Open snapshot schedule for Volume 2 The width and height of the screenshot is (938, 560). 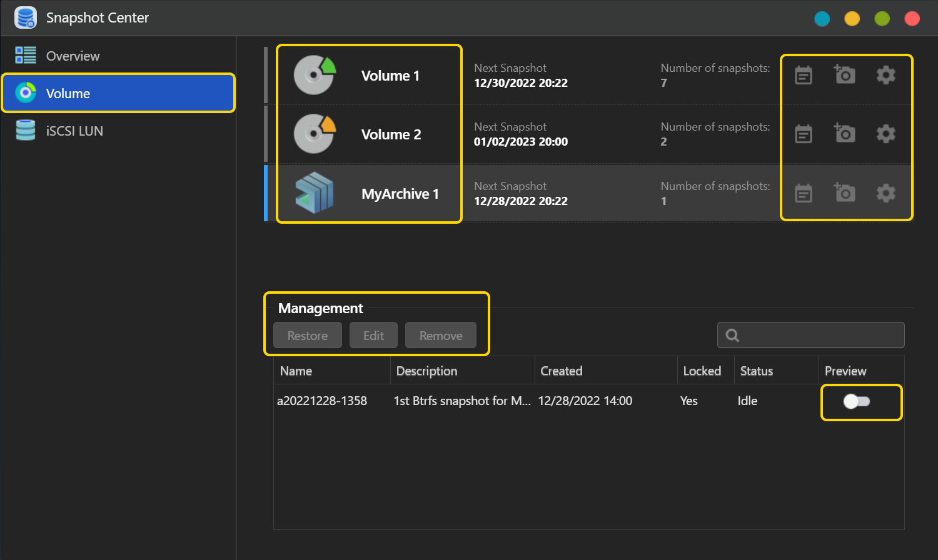(804, 134)
